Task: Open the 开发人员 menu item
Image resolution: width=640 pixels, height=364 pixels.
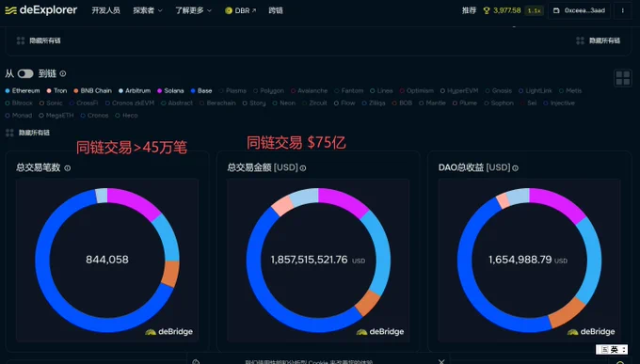Action: pyautogui.click(x=105, y=10)
